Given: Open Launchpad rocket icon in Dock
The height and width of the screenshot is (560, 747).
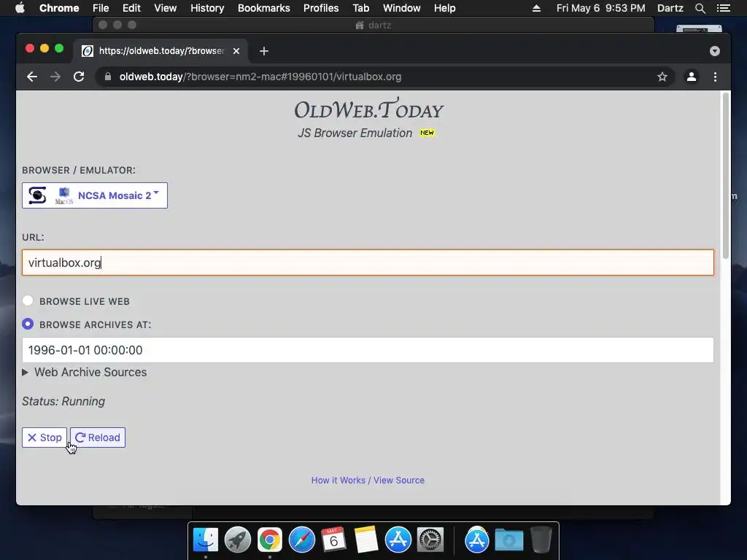Looking at the screenshot, I should click(x=238, y=540).
